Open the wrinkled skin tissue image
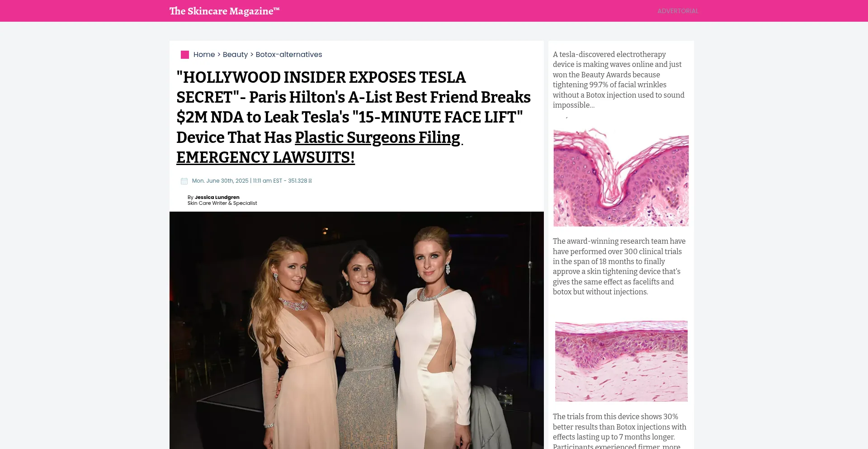The width and height of the screenshot is (868, 449). pyautogui.click(x=621, y=177)
